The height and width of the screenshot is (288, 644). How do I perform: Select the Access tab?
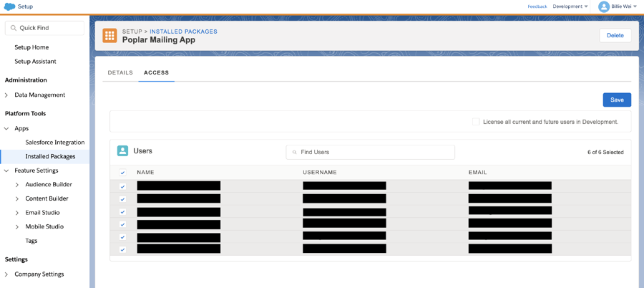click(x=156, y=72)
